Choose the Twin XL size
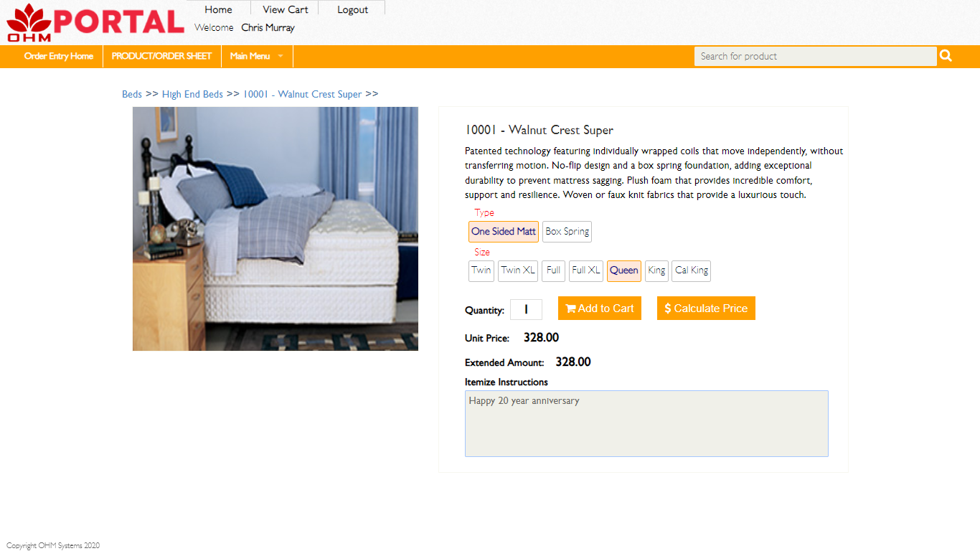Viewport: 980px width, 551px height. (518, 270)
